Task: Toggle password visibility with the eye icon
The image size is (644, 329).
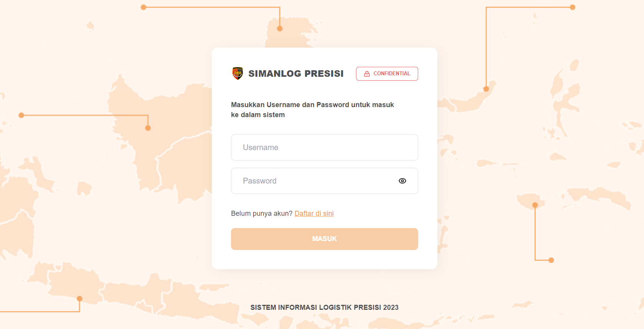Action: click(x=402, y=181)
